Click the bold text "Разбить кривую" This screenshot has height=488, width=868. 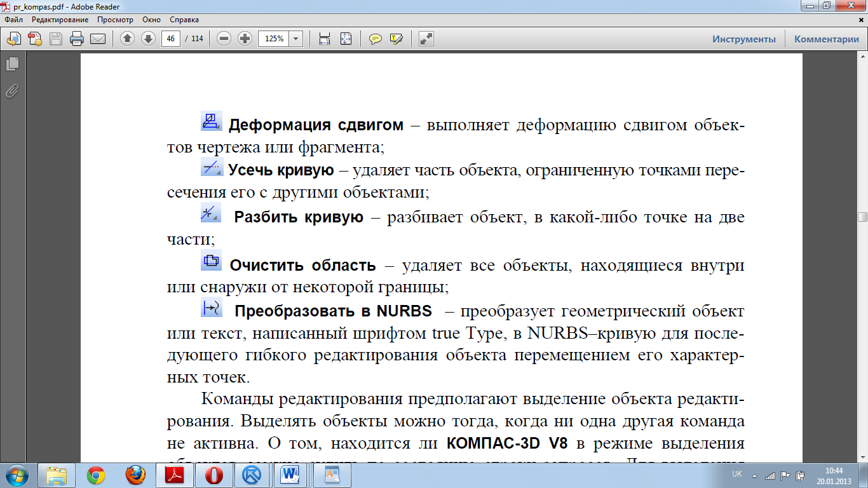click(x=299, y=217)
